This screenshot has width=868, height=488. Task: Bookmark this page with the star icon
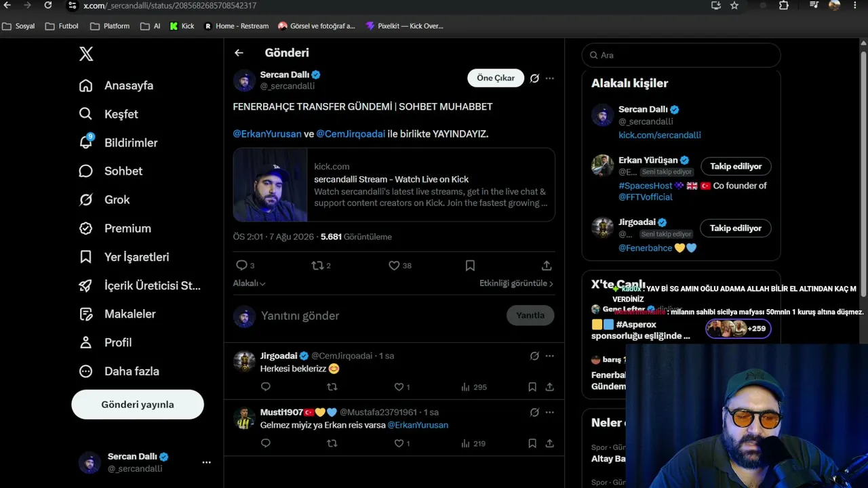(734, 5)
